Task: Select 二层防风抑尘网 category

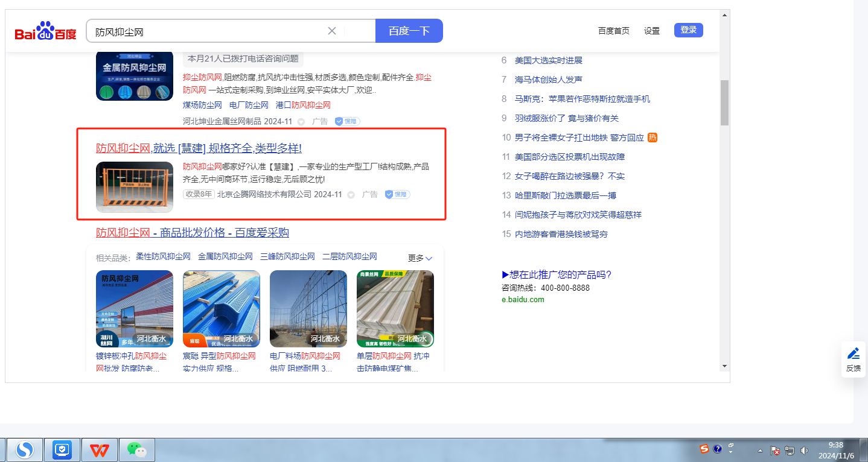Action: (x=349, y=257)
